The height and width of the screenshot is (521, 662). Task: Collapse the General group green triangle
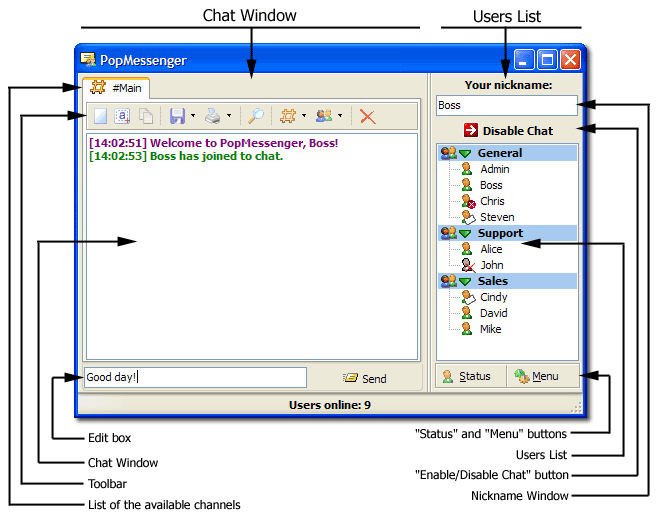click(x=465, y=153)
